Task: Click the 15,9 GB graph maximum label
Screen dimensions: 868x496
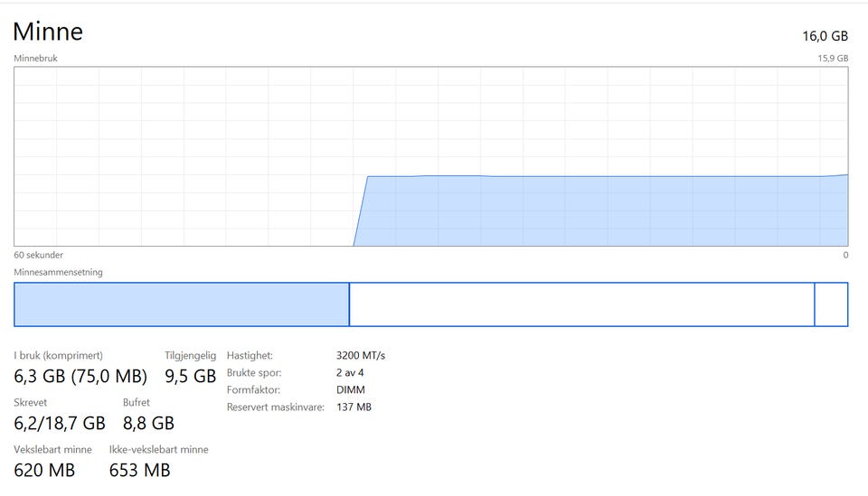Action: (832, 59)
